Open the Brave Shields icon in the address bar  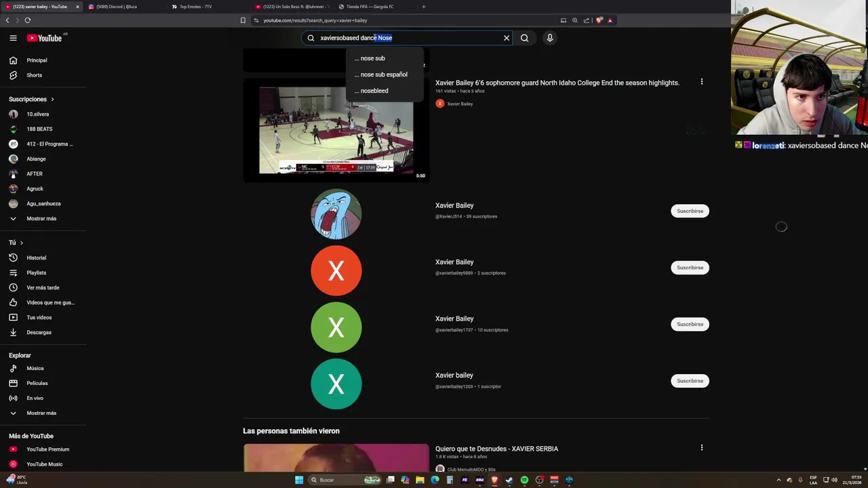(x=599, y=20)
